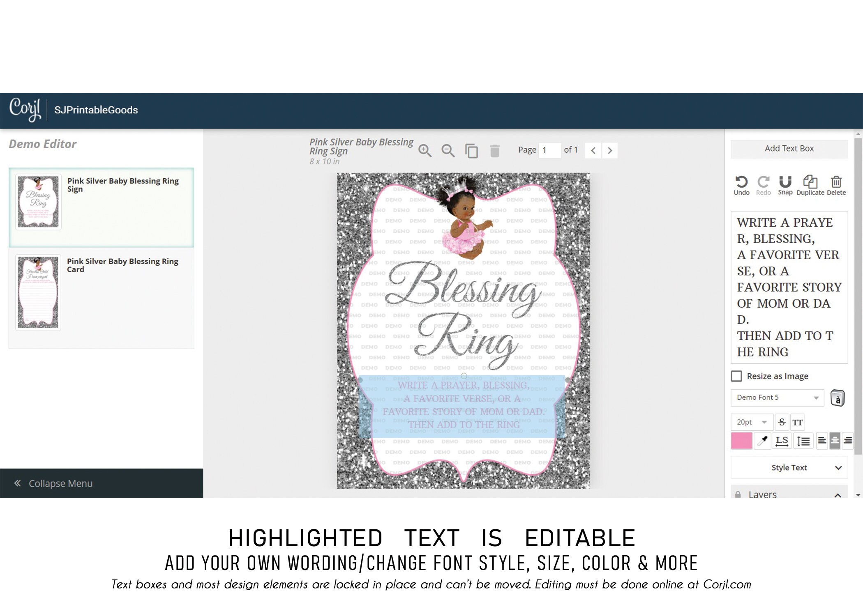
Task: Open the Demo Font 5 dropdown
Action: pyautogui.click(x=777, y=398)
